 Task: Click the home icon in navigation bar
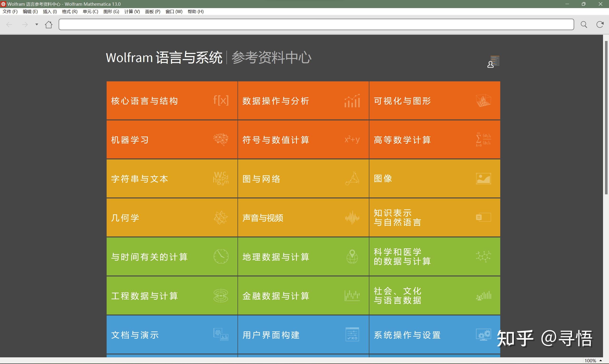49,25
